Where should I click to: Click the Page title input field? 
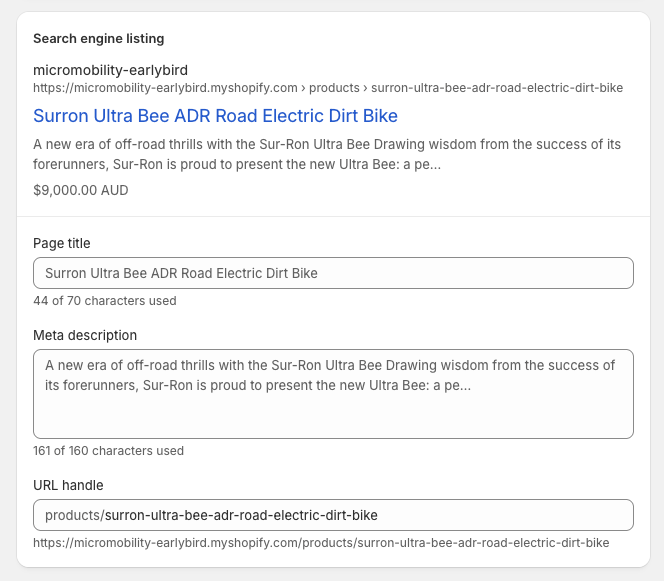point(333,273)
